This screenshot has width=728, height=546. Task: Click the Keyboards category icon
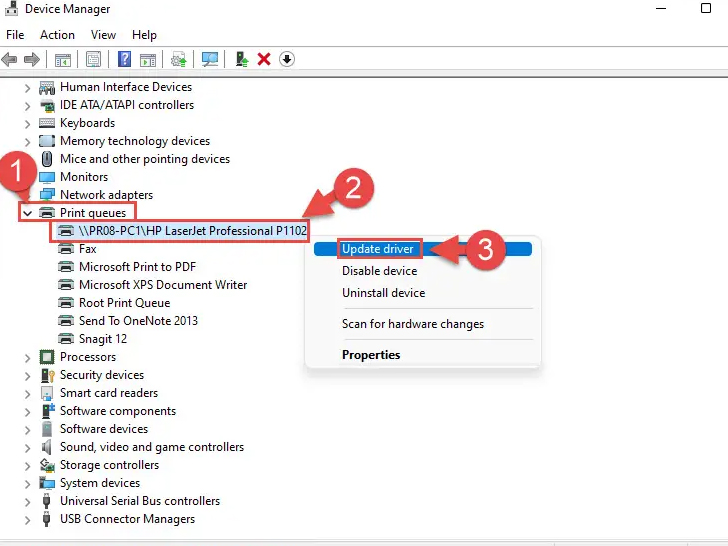click(47, 123)
